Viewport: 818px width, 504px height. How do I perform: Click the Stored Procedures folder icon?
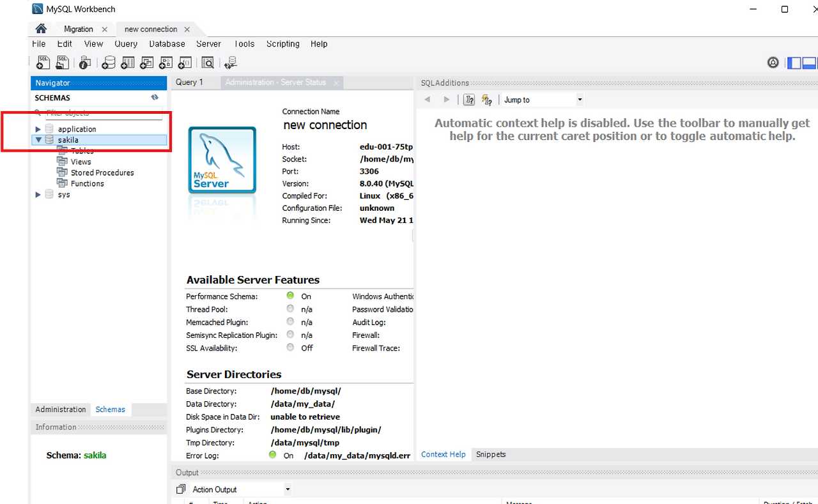coord(62,172)
